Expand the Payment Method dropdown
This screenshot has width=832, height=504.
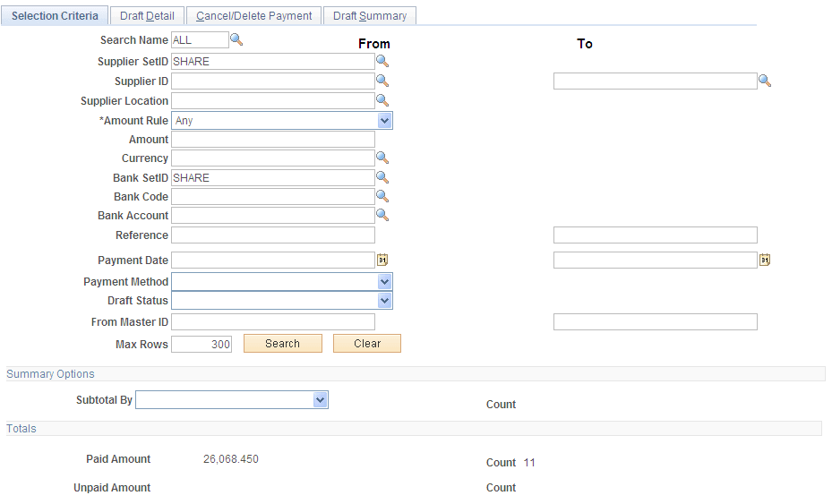click(x=385, y=282)
